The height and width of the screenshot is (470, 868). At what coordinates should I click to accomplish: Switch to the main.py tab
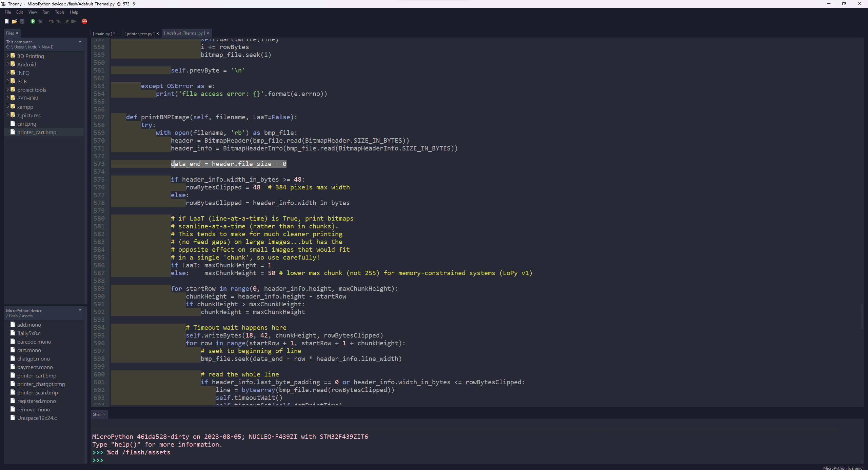pos(103,34)
